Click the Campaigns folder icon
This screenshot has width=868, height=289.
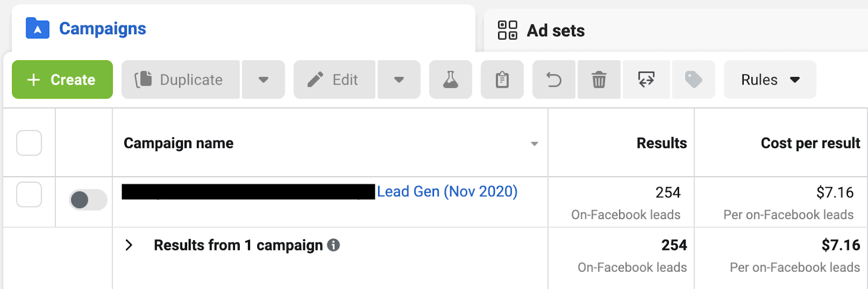coord(37,28)
